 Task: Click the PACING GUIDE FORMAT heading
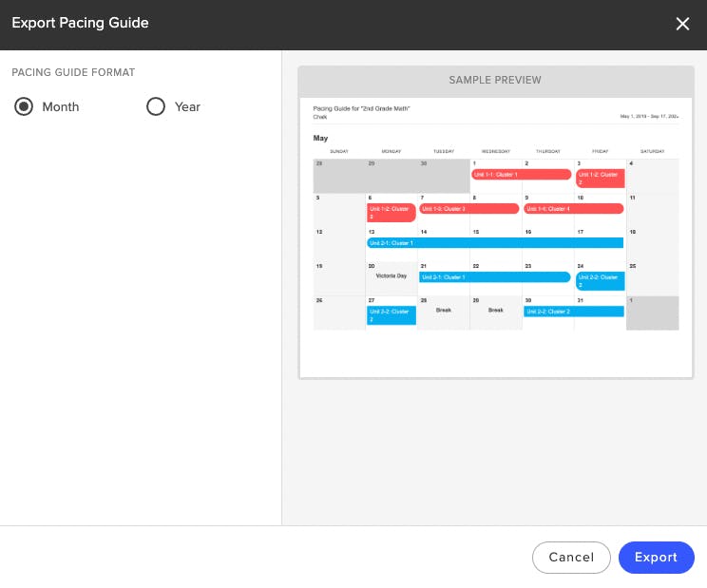coord(73,72)
